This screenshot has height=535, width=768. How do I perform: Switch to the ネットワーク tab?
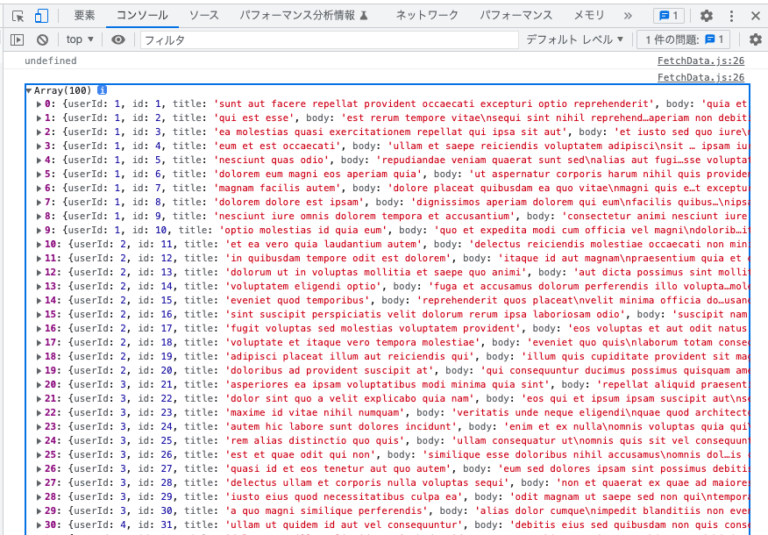pyautogui.click(x=426, y=16)
